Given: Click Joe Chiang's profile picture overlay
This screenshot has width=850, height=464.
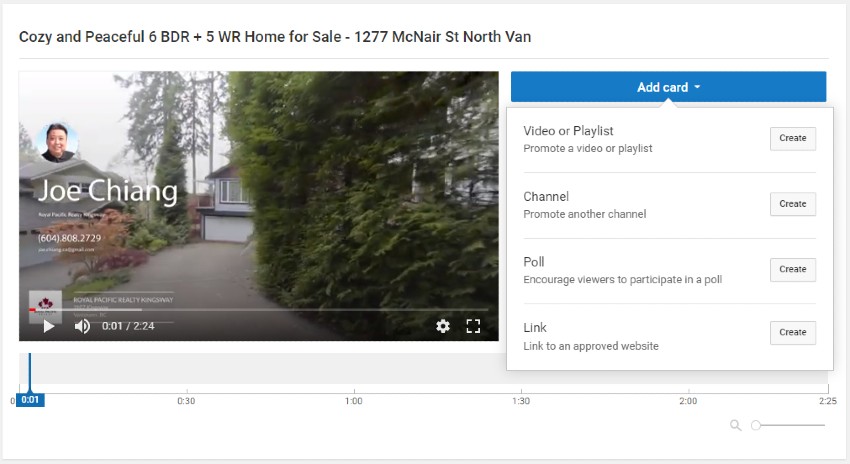Looking at the screenshot, I should [x=57, y=143].
